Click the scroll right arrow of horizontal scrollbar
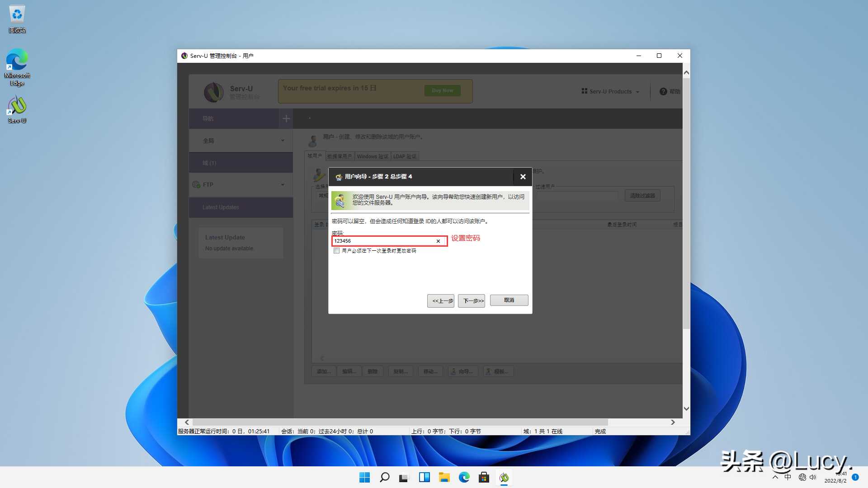Viewport: 868px width, 488px height. [673, 422]
